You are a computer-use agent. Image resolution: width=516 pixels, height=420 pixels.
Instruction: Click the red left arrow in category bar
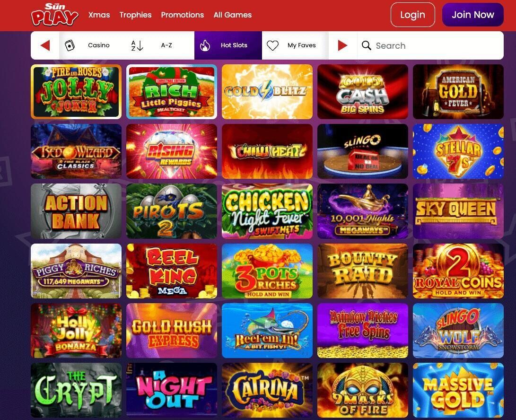[45, 45]
